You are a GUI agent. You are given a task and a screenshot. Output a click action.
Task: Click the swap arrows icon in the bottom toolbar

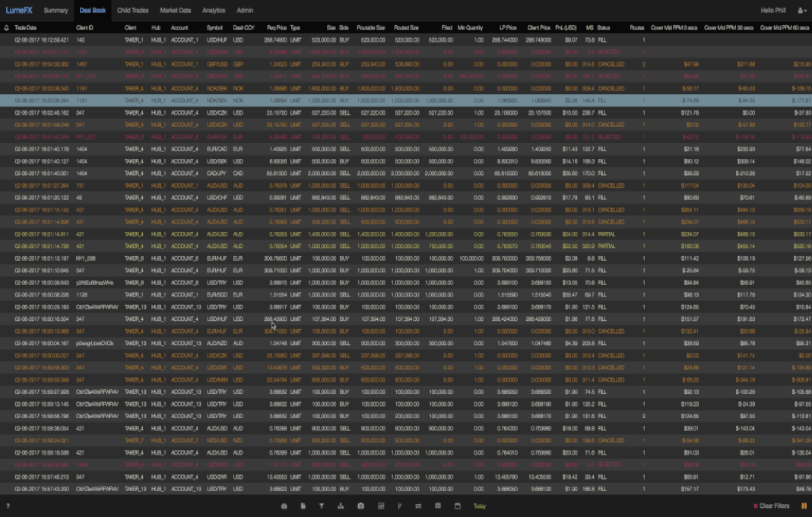[x=418, y=506]
